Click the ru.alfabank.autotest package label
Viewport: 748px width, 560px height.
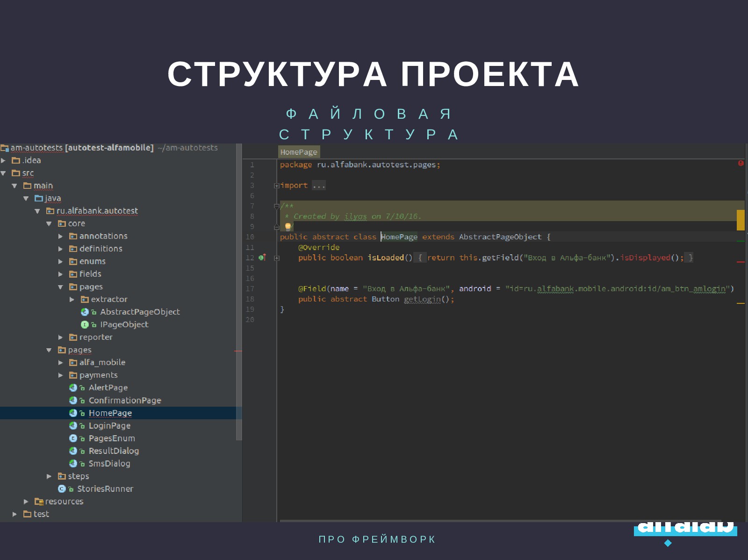(x=97, y=211)
